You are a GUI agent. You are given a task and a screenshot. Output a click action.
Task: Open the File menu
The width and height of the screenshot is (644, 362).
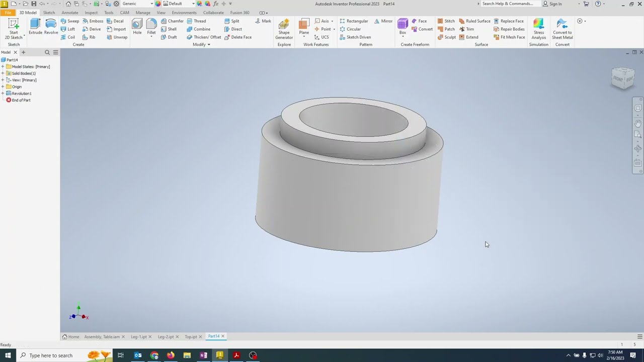pos(8,13)
